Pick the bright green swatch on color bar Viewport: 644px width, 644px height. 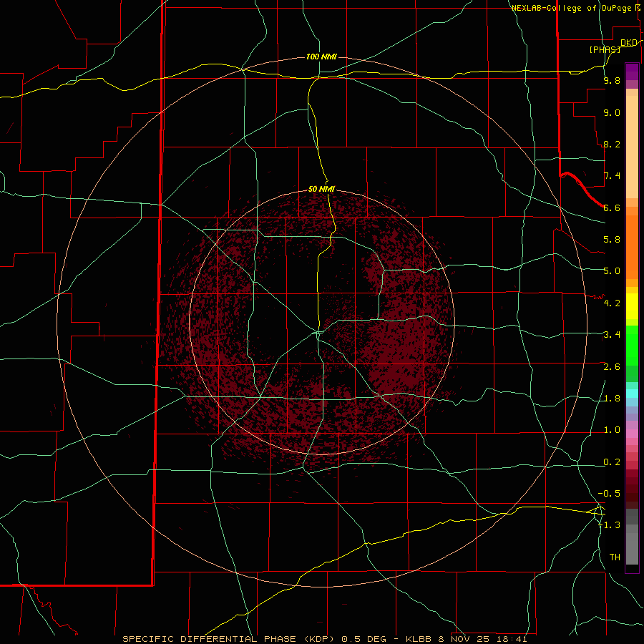(x=632, y=347)
